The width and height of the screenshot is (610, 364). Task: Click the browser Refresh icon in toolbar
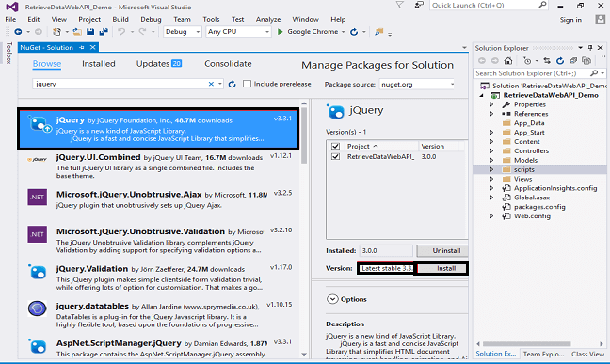tap(354, 32)
